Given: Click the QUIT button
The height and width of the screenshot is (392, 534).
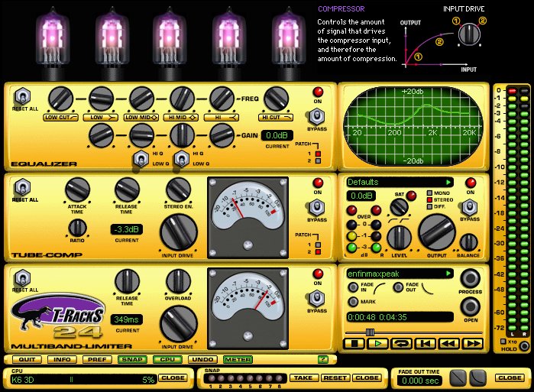Looking at the screenshot, I should [27, 359].
